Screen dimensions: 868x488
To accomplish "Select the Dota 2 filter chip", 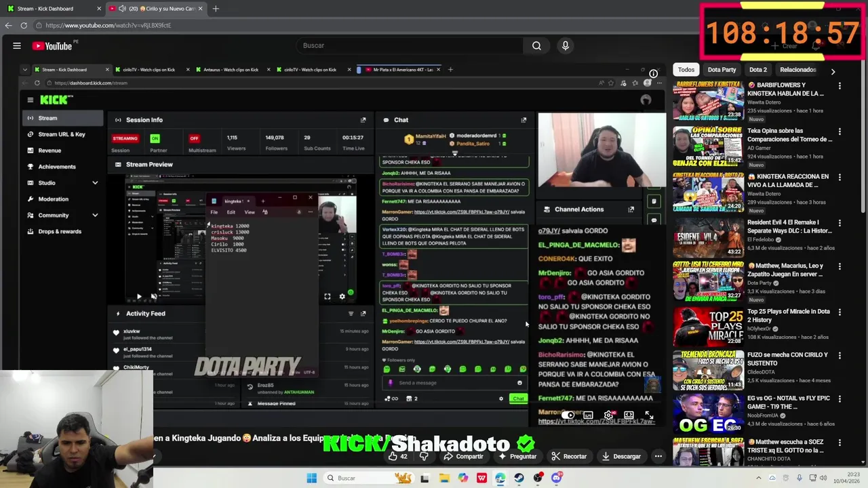I will coord(757,69).
